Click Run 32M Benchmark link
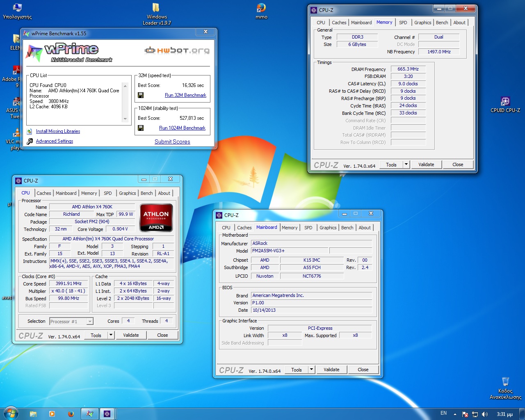The width and height of the screenshot is (525, 420). point(185,95)
